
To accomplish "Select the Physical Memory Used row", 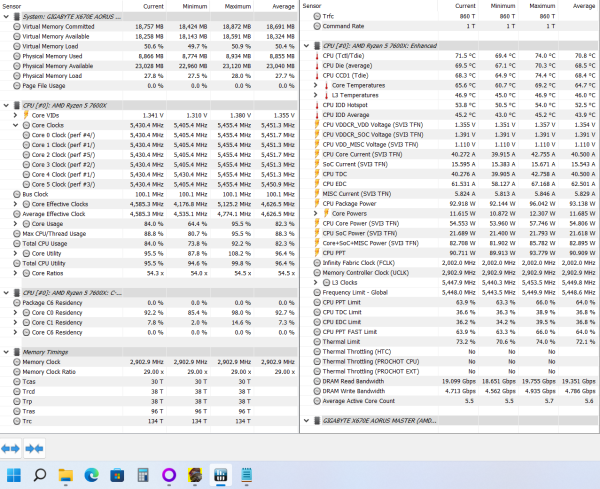I will coord(149,56).
